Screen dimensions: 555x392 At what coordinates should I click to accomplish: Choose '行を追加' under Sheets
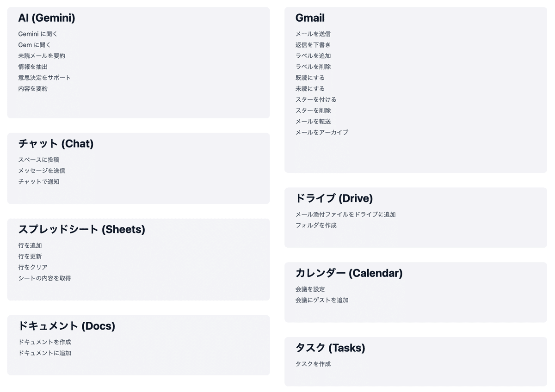point(30,245)
